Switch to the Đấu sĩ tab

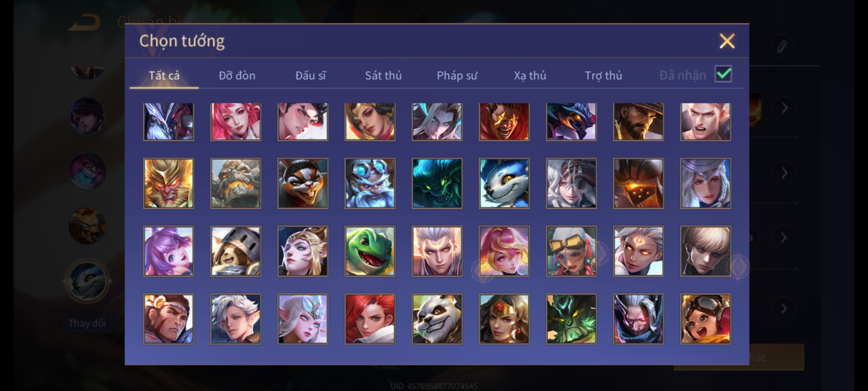[x=310, y=75]
